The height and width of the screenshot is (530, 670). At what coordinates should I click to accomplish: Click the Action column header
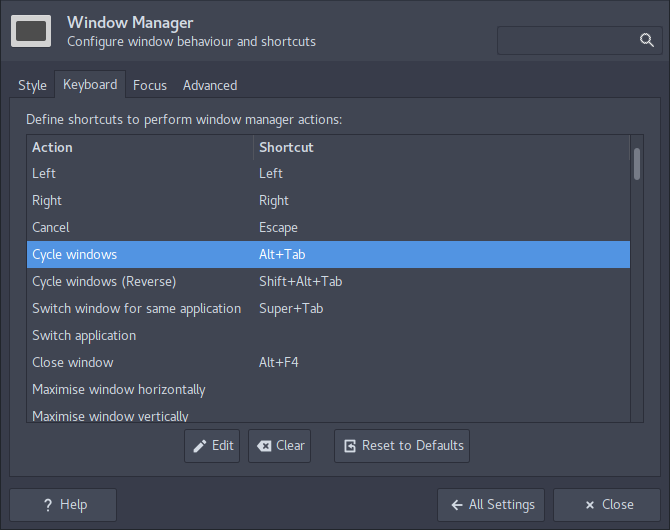click(140, 147)
